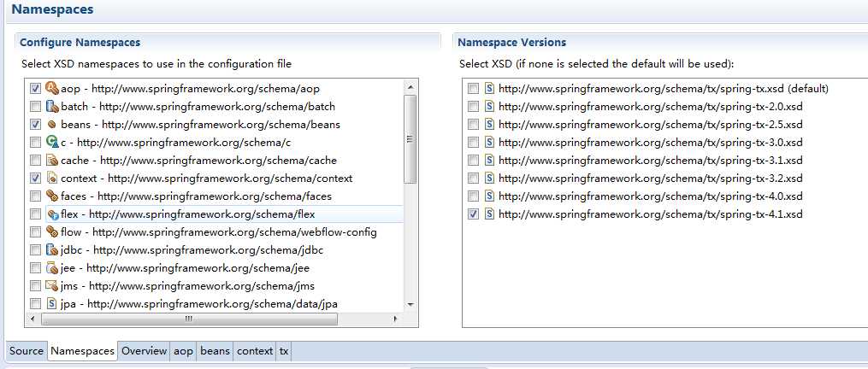This screenshot has width=868, height=369.
Task: Switch to the tx editor tab
Action: [283, 351]
